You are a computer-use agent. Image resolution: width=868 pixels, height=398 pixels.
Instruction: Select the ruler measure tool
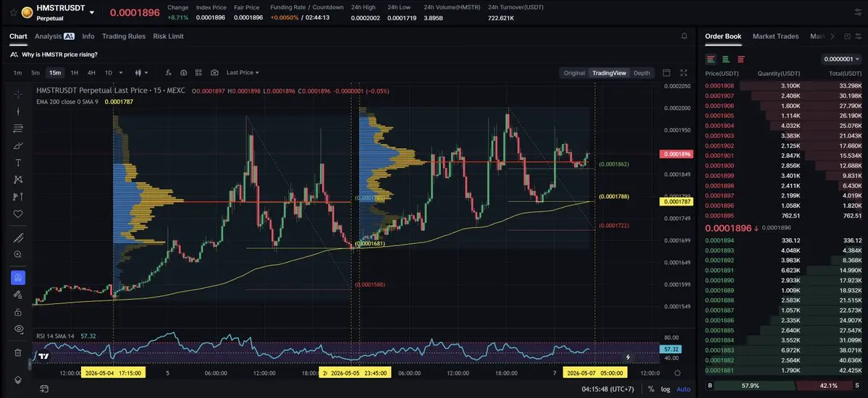[x=18, y=238]
